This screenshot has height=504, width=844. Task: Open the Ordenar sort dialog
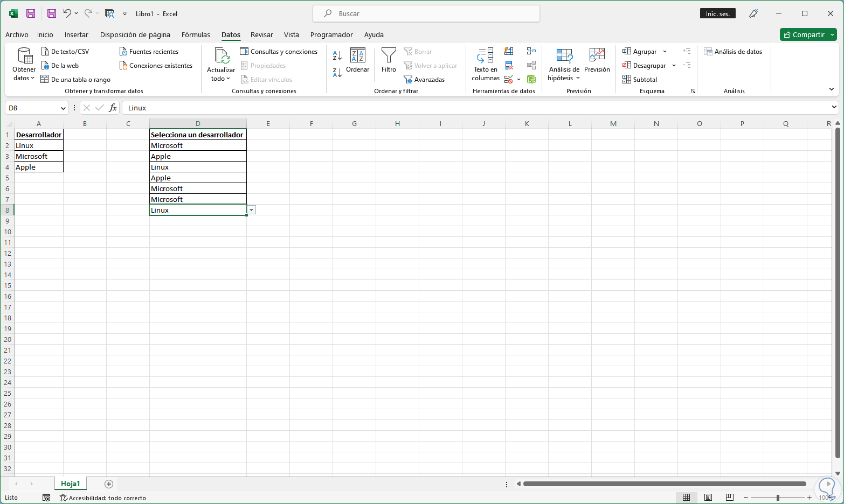358,60
